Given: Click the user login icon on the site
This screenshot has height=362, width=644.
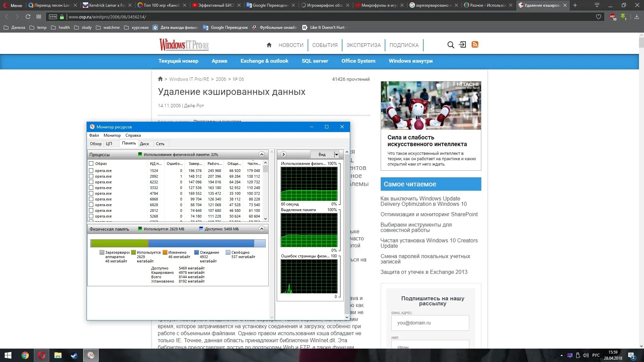Looking at the screenshot, I should click(x=462, y=45).
